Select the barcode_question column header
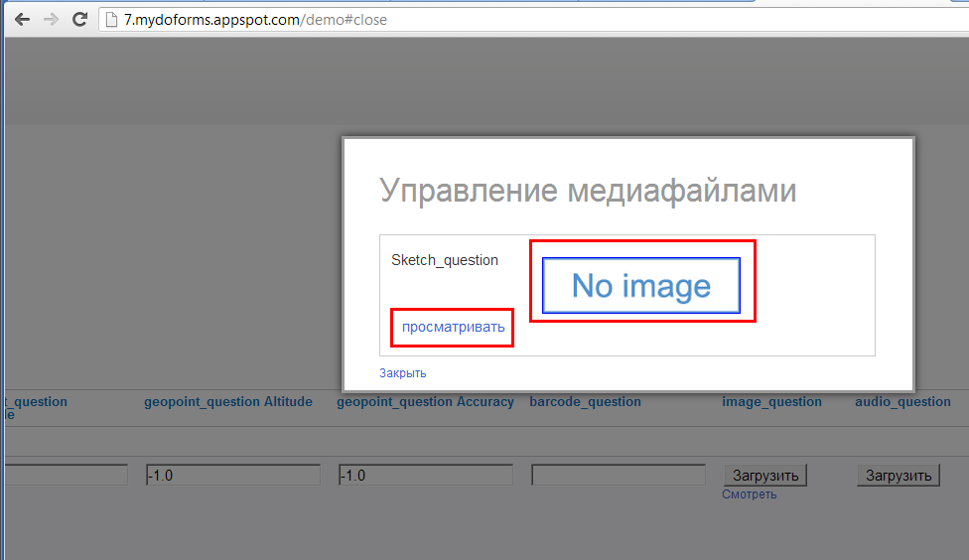This screenshot has width=969, height=560. 585,402
